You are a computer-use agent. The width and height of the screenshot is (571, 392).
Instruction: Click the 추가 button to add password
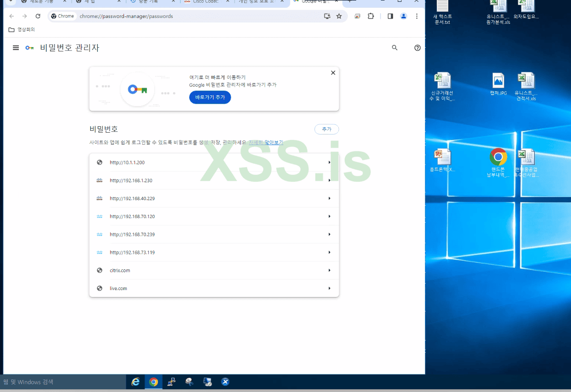pos(327,129)
